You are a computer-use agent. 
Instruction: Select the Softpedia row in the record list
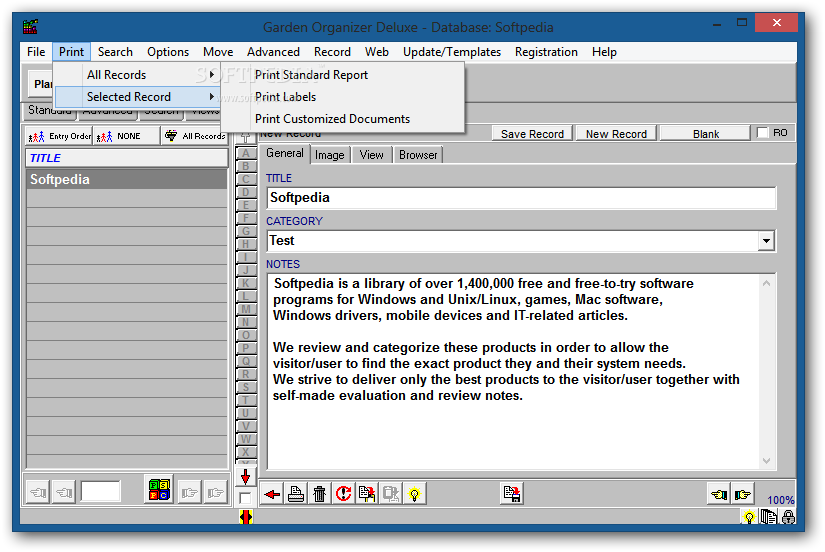coord(127,179)
